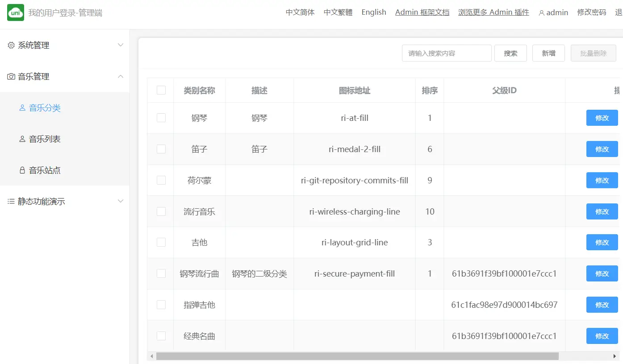The height and width of the screenshot is (364, 623).
Task: Click the person icon beside 音乐分类
Action: point(22,108)
